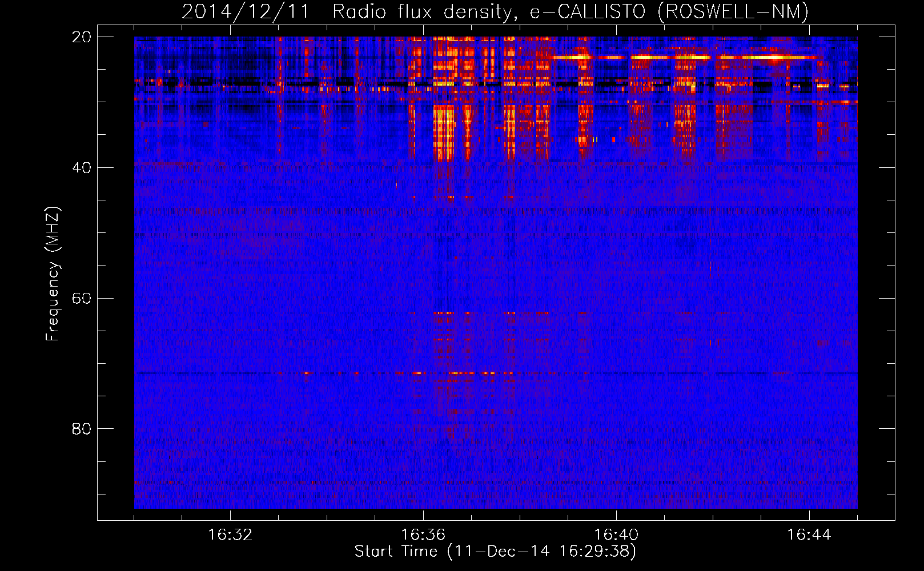Viewport: 924px width, 571px height.
Task: Click the 20 MHz frequency tick label
Action: [x=82, y=37]
